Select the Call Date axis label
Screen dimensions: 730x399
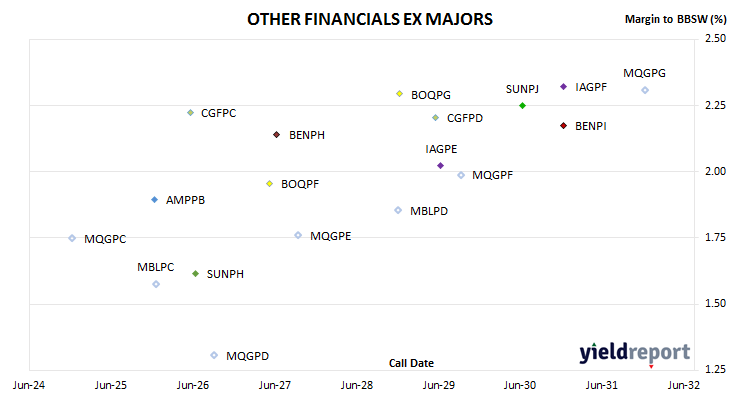point(411,363)
